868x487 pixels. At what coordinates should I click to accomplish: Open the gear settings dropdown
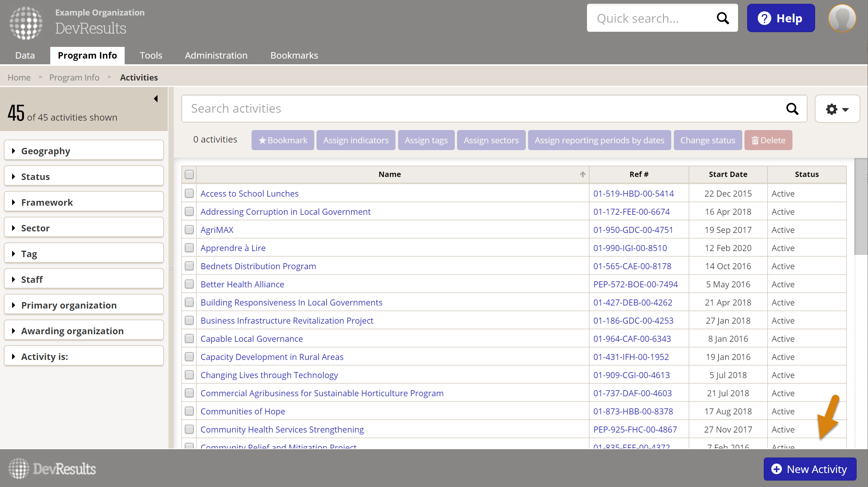(837, 109)
